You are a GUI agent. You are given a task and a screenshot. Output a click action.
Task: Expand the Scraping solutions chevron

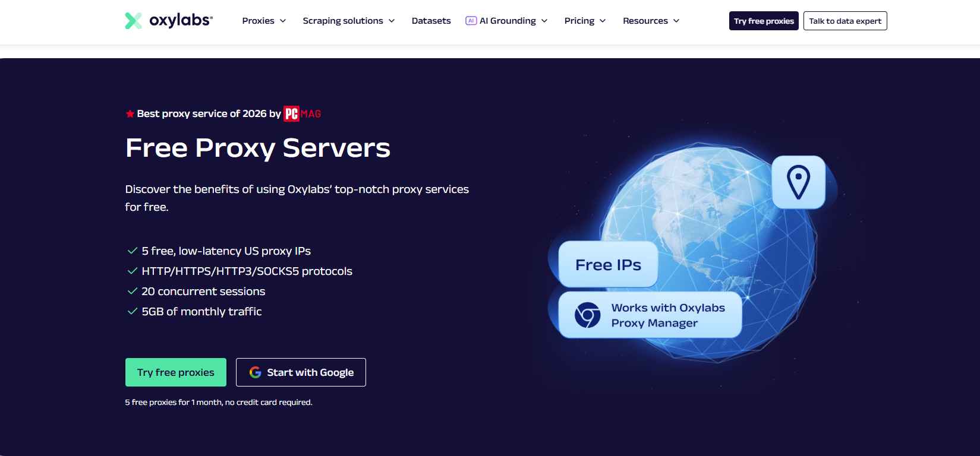click(392, 21)
